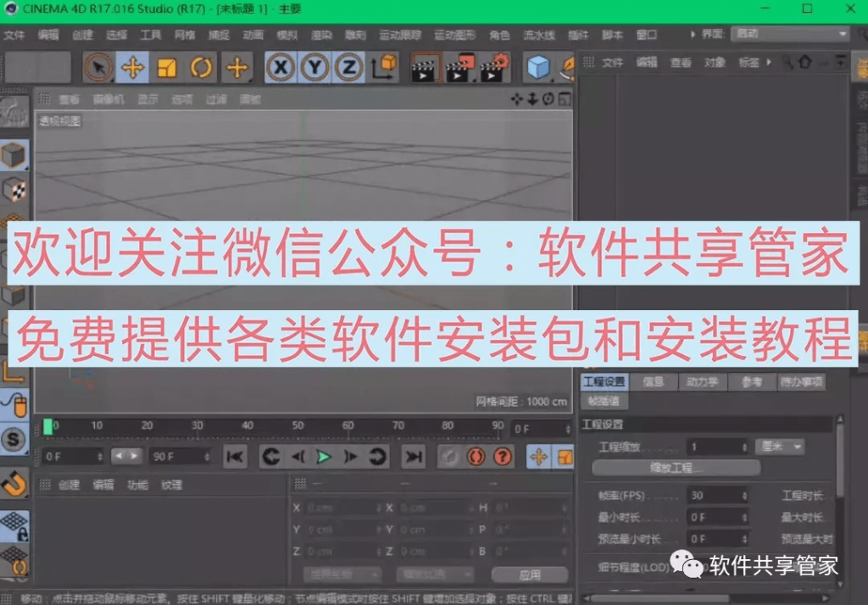
Task: Open render settings clapperboard with gear
Action: [x=494, y=68]
